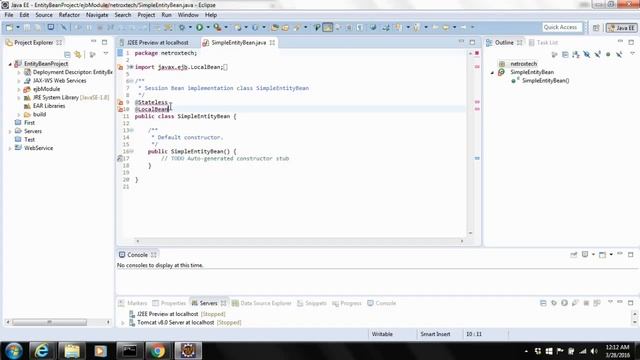
Task: Switch to the J2EE Preview at localhost tab
Action: pyautogui.click(x=158, y=42)
